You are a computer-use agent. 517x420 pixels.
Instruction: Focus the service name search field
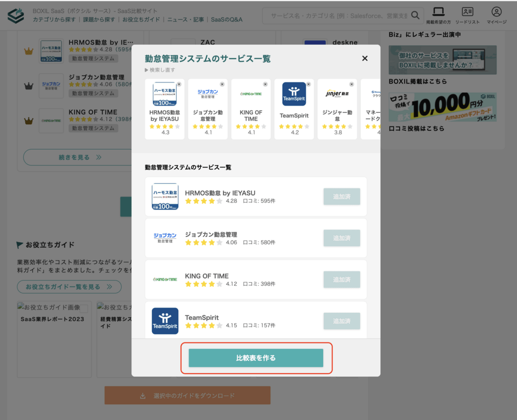339,16
